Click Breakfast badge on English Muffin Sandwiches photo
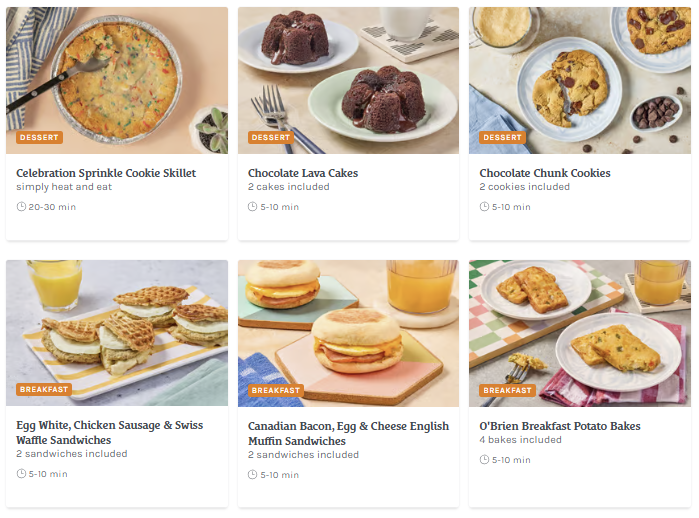This screenshot has height=518, width=699. [x=275, y=390]
